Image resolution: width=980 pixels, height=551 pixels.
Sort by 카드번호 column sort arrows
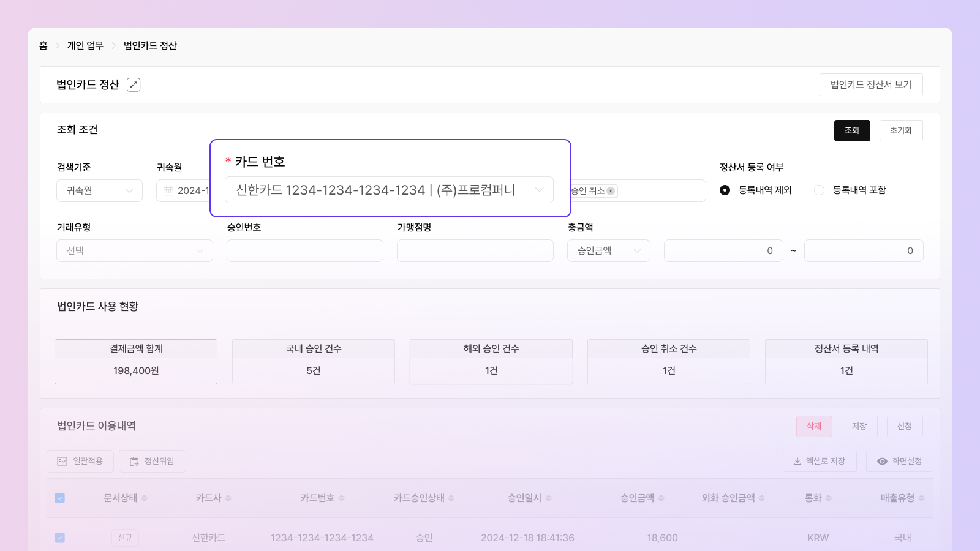coord(342,498)
